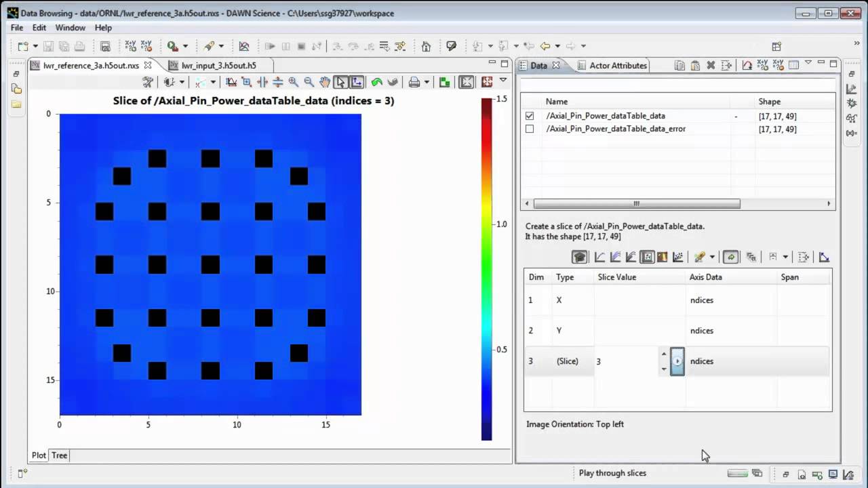Open the File menu
Image resolution: width=868 pixels, height=488 pixels.
(17, 28)
